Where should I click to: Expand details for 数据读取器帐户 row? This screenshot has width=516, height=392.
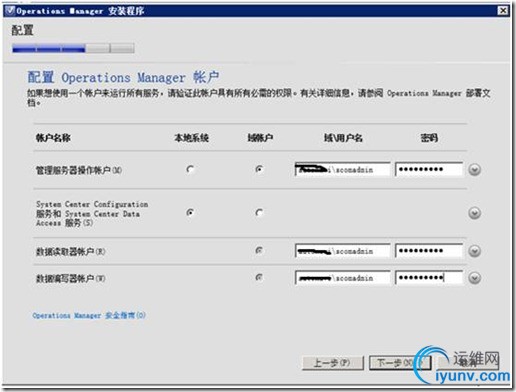click(x=474, y=251)
